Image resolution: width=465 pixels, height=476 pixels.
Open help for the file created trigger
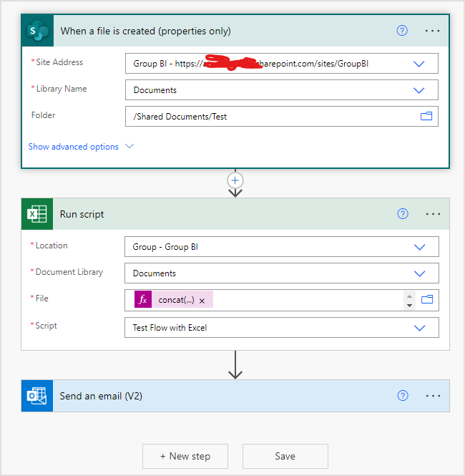click(x=402, y=31)
